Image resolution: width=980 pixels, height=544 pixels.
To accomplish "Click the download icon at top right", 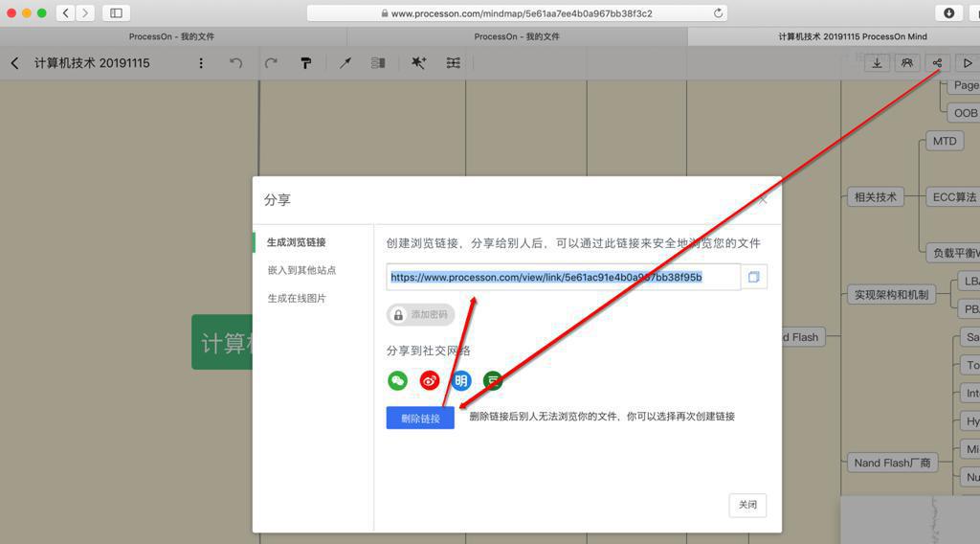I will click(877, 63).
